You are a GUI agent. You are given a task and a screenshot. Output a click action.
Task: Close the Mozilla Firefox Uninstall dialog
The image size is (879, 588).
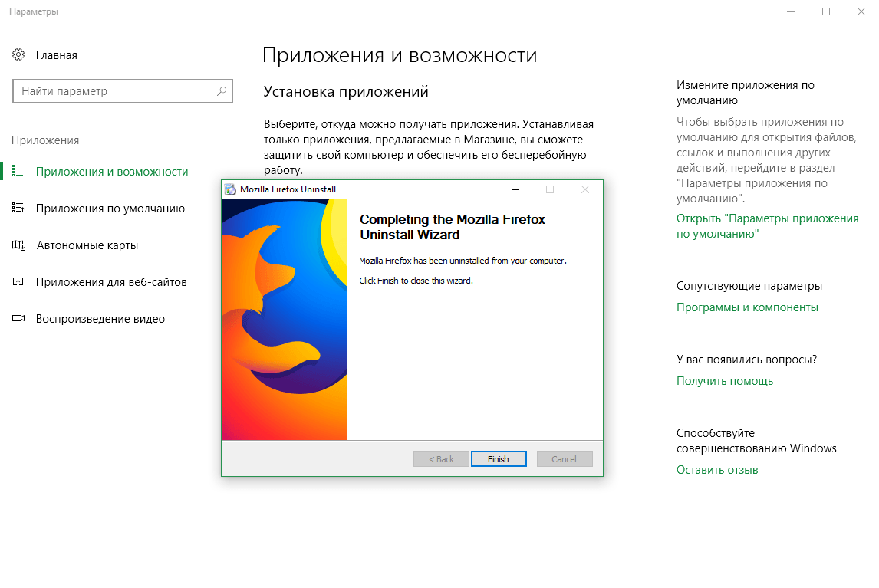point(585,189)
